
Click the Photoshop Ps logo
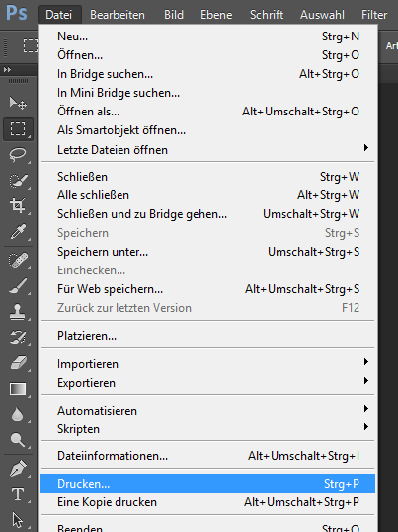17,14
